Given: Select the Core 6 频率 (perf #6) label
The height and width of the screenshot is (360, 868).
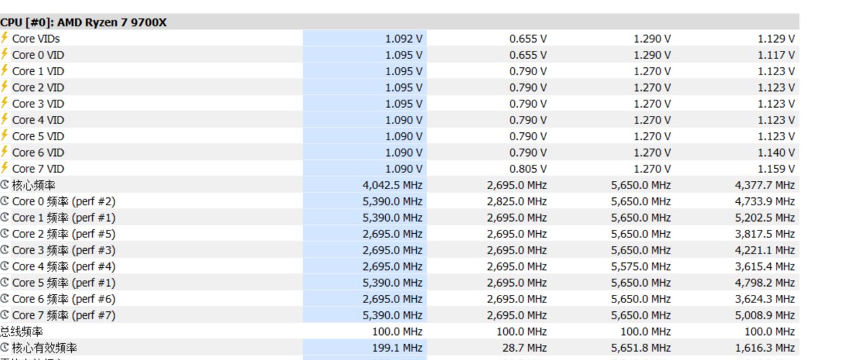Looking at the screenshot, I should pyautogui.click(x=64, y=299).
